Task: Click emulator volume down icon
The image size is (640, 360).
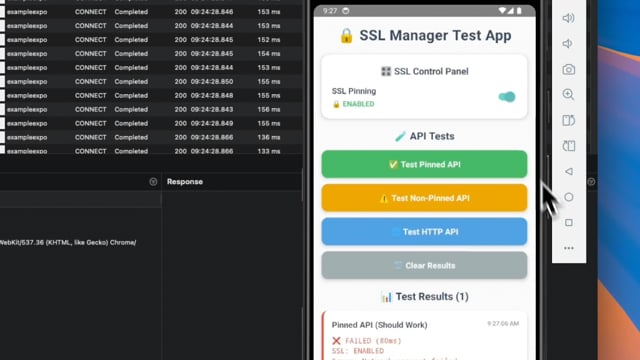Action: click(567, 43)
